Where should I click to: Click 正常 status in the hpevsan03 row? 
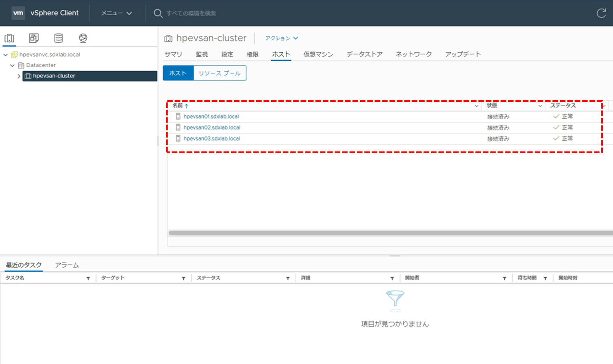click(567, 138)
